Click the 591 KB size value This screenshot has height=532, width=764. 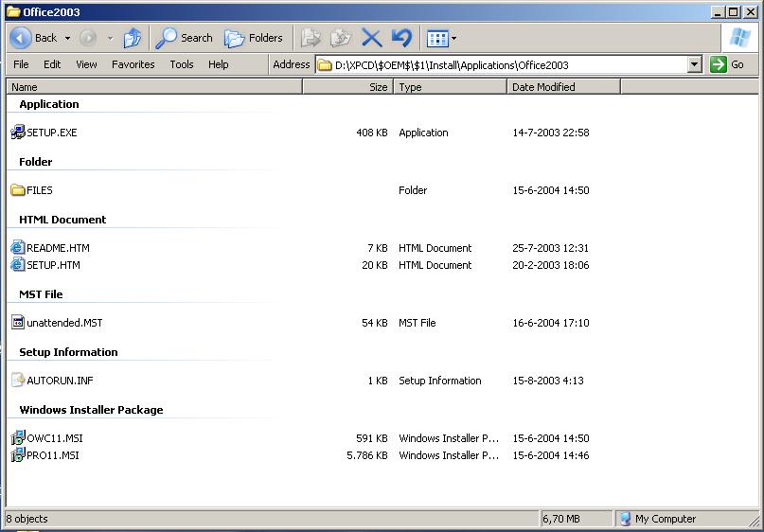[x=372, y=438]
